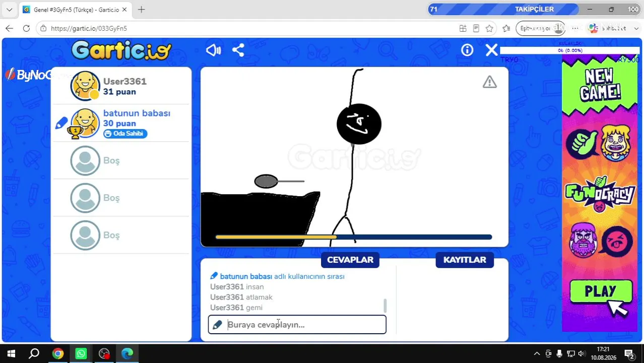The width and height of the screenshot is (644, 363).
Task: Switch to the KAYITLAR tab
Action: [465, 260]
